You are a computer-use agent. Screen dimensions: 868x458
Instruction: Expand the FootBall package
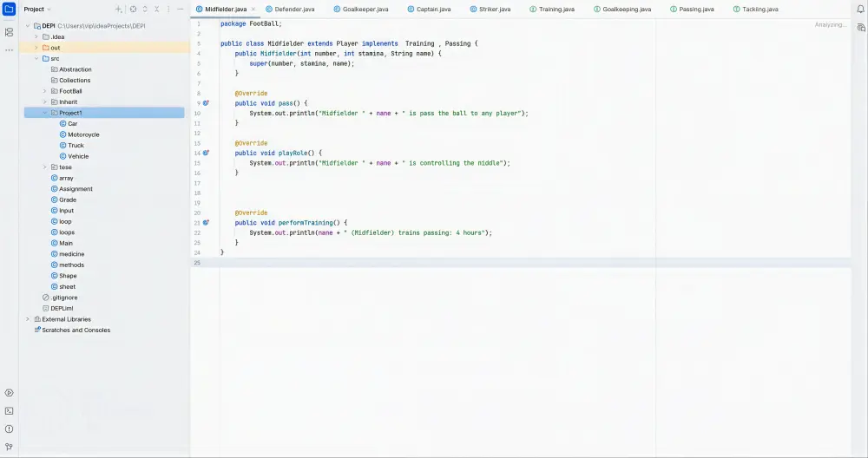click(45, 91)
